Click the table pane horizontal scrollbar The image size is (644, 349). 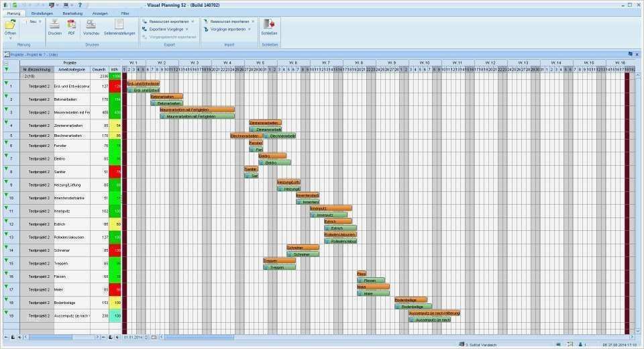(x=50, y=337)
